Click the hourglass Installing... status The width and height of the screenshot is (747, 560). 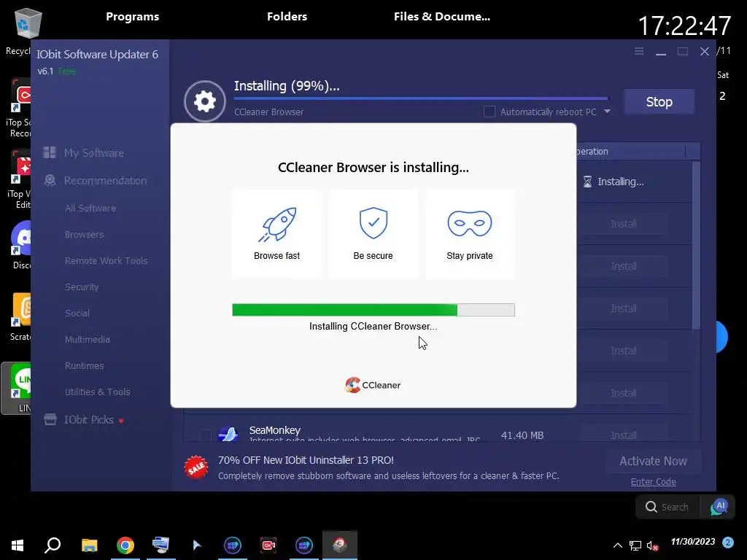tap(614, 182)
